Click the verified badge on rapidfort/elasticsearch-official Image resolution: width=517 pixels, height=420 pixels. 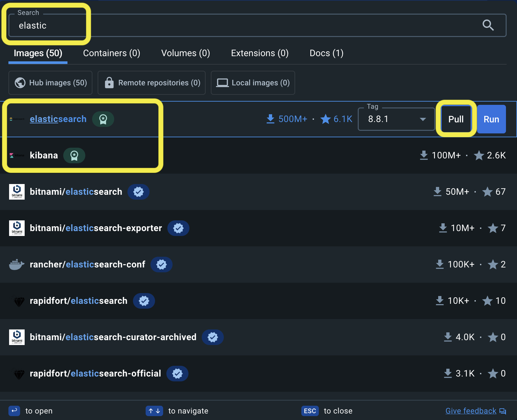177,374
